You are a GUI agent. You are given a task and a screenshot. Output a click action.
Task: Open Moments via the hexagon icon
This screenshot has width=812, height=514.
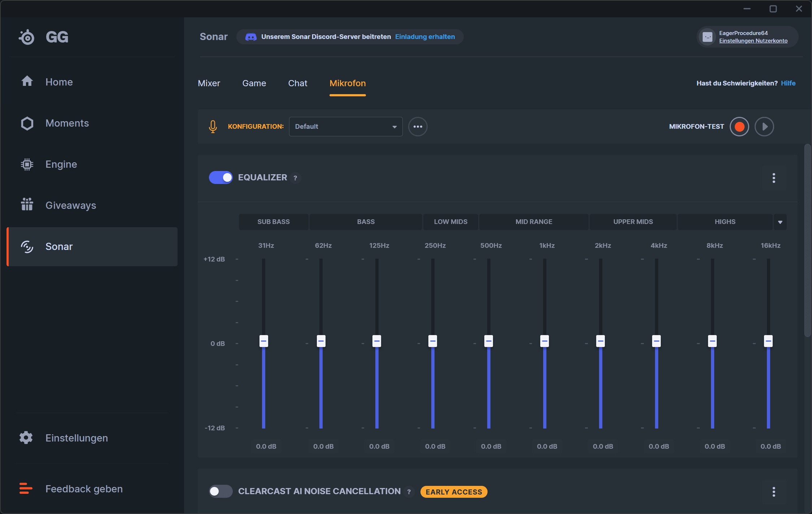coord(27,123)
